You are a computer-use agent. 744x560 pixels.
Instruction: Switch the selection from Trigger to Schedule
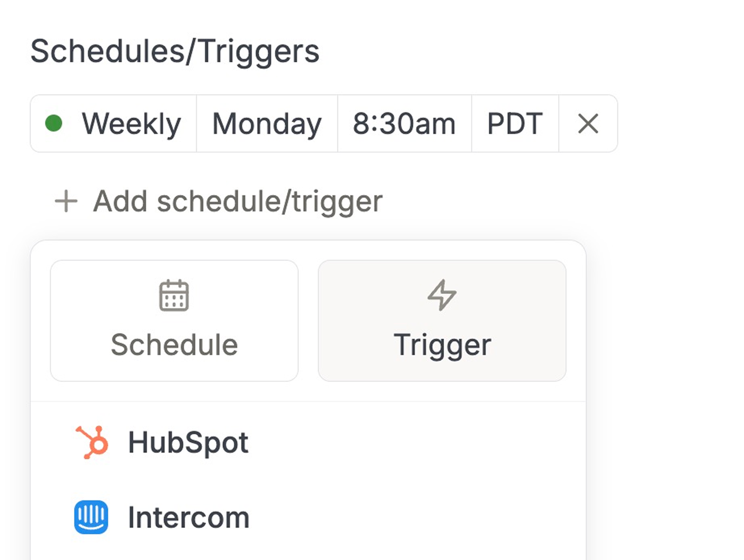coord(175,321)
